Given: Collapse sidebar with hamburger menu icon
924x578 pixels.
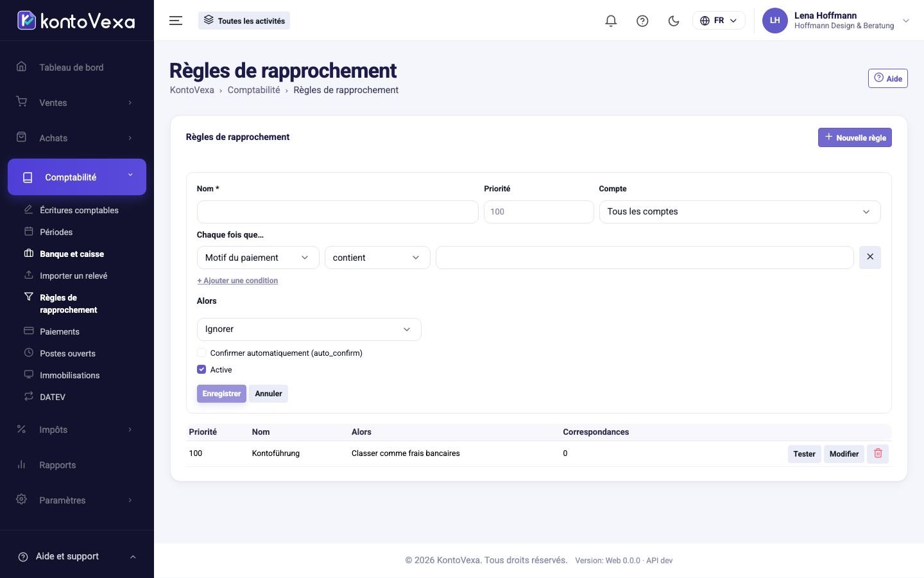Looking at the screenshot, I should click(x=176, y=21).
